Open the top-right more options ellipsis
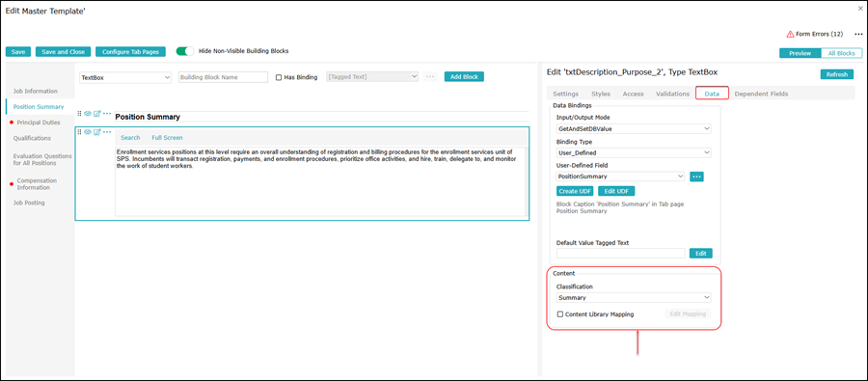Viewport: 868px width, 381px height. pos(858,35)
